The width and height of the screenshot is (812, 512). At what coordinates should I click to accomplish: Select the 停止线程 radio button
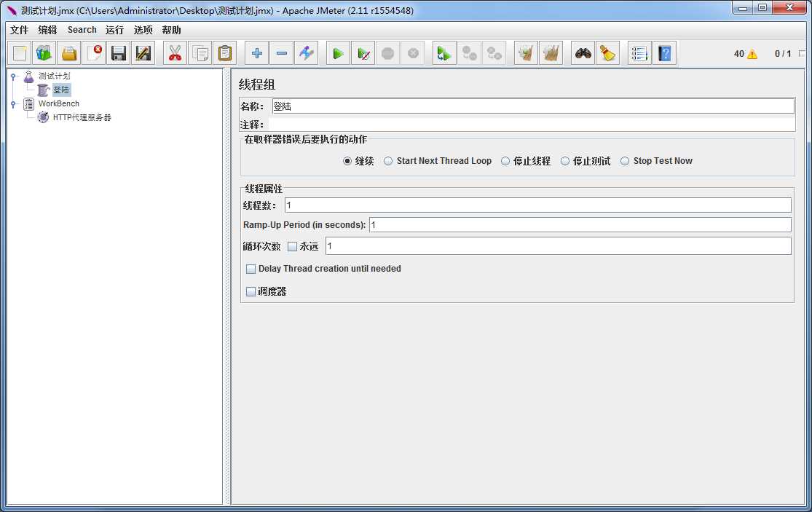tap(505, 161)
